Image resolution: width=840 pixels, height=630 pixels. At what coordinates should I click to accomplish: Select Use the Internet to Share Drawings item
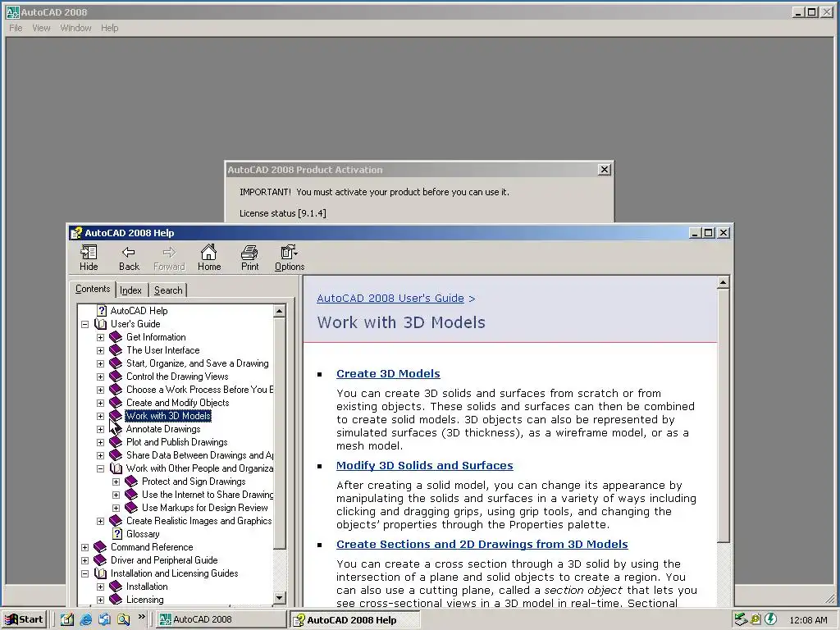coord(208,495)
